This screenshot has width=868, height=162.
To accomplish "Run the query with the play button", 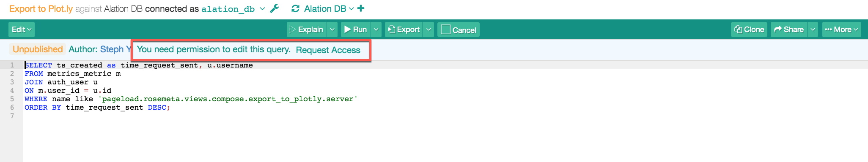I will pos(355,30).
